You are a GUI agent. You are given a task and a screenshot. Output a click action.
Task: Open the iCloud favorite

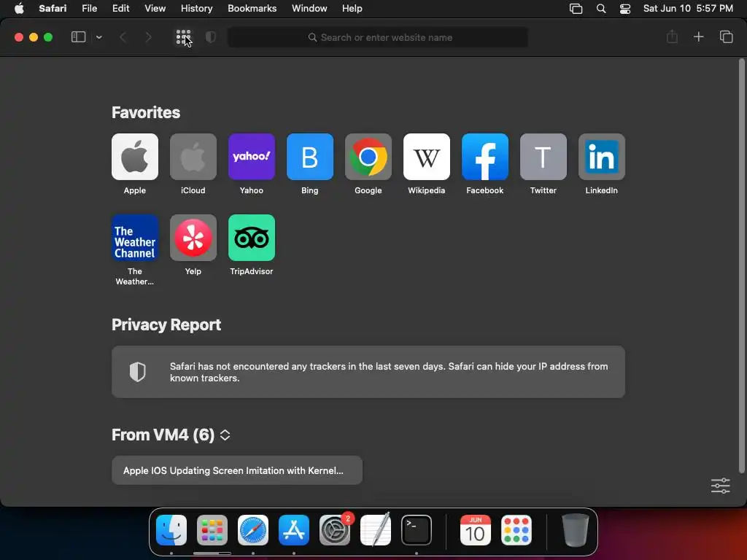[x=193, y=157]
